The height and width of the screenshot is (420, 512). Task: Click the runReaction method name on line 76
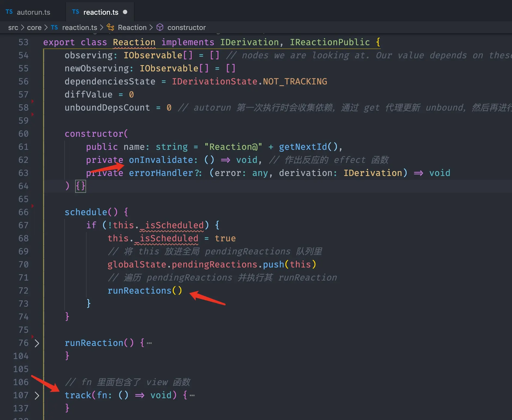[94, 343]
